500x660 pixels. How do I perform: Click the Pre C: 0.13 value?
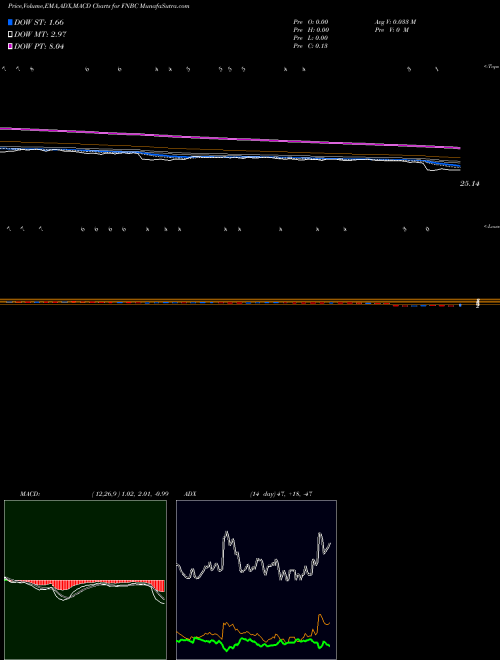311,46
